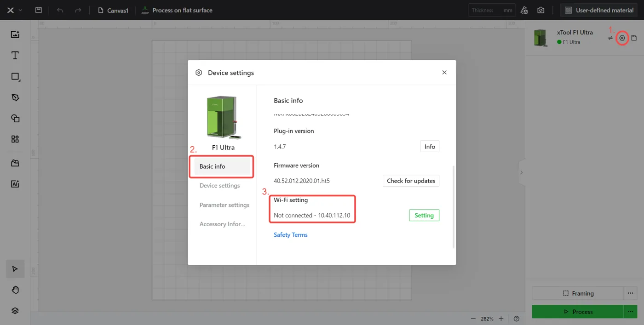Open the AI image generator tool
The width and height of the screenshot is (644, 325).
15,184
